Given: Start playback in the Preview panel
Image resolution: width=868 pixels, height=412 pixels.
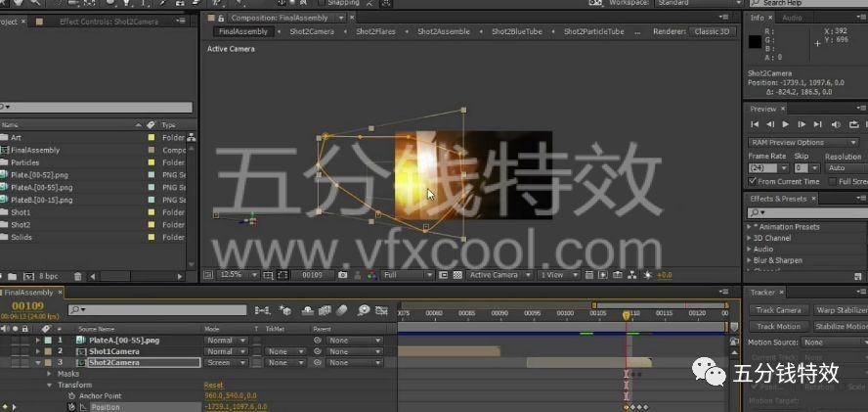Looking at the screenshot, I should click(786, 124).
